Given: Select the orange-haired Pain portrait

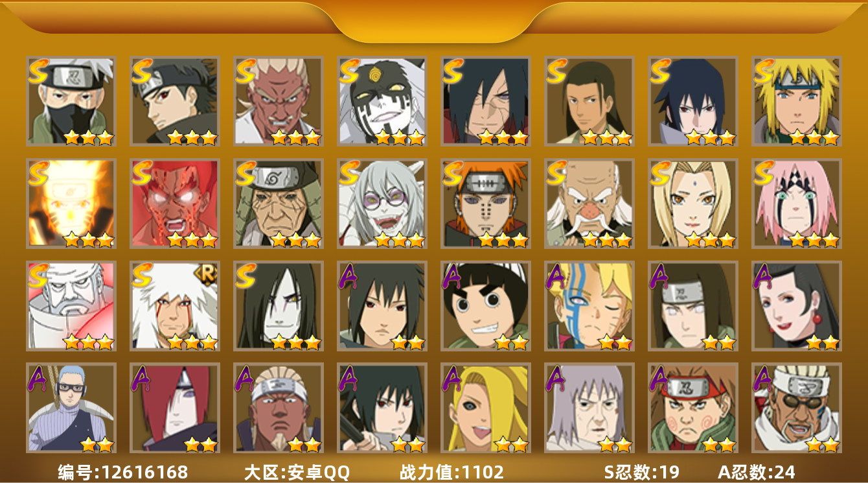Looking at the screenshot, I should click(x=486, y=204).
